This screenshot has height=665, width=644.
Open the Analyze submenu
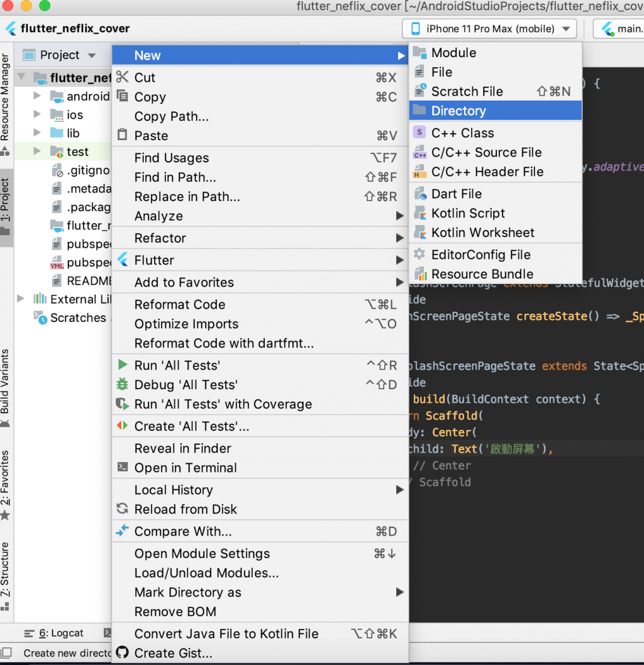pyautogui.click(x=260, y=216)
